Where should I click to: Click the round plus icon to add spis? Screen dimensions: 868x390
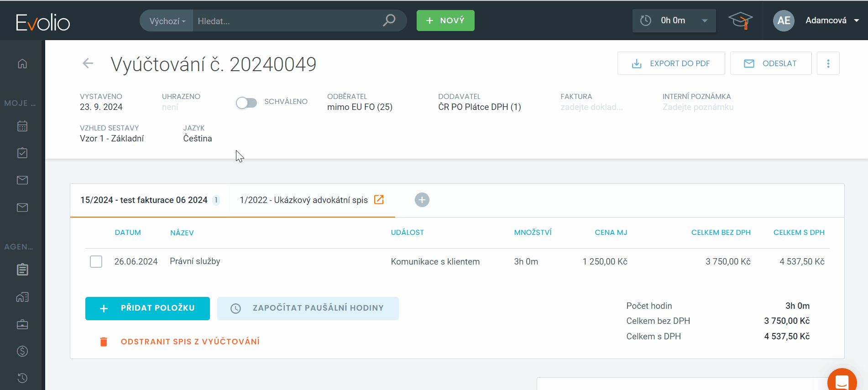point(422,200)
